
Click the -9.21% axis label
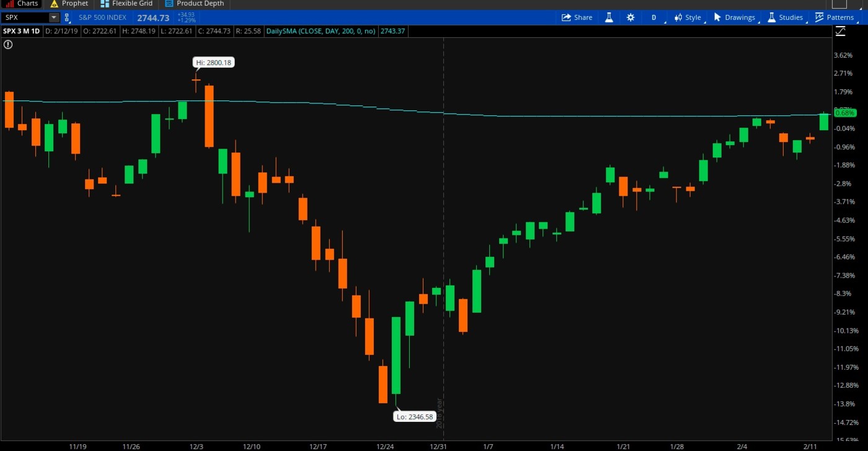[847, 312]
